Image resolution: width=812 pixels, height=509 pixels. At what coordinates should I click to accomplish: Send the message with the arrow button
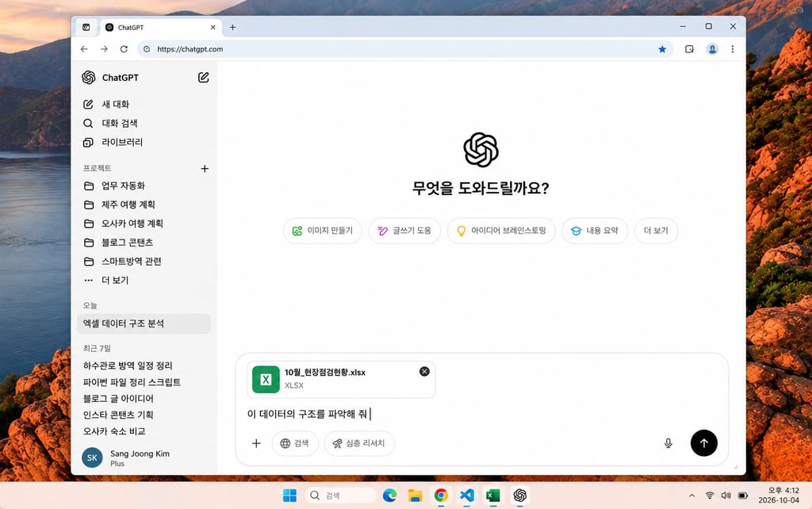pos(704,443)
